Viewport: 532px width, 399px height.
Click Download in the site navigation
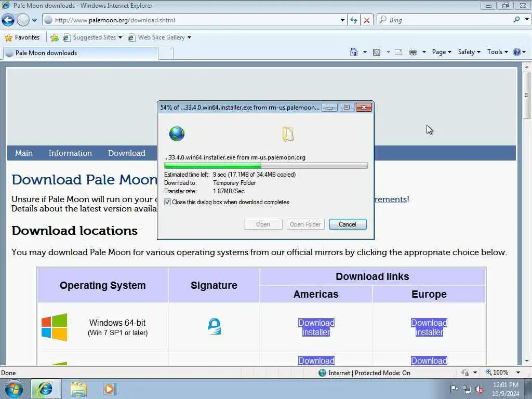(127, 153)
